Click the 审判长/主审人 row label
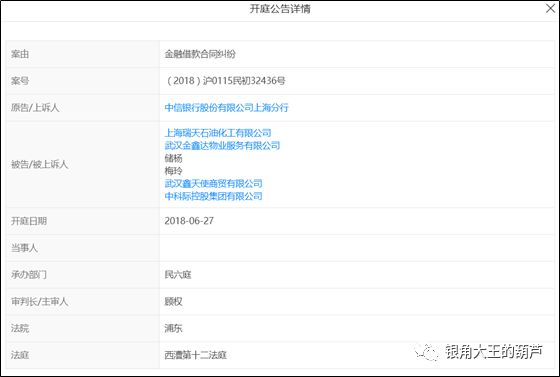Viewport: 560px width, 377px height. click(39, 301)
